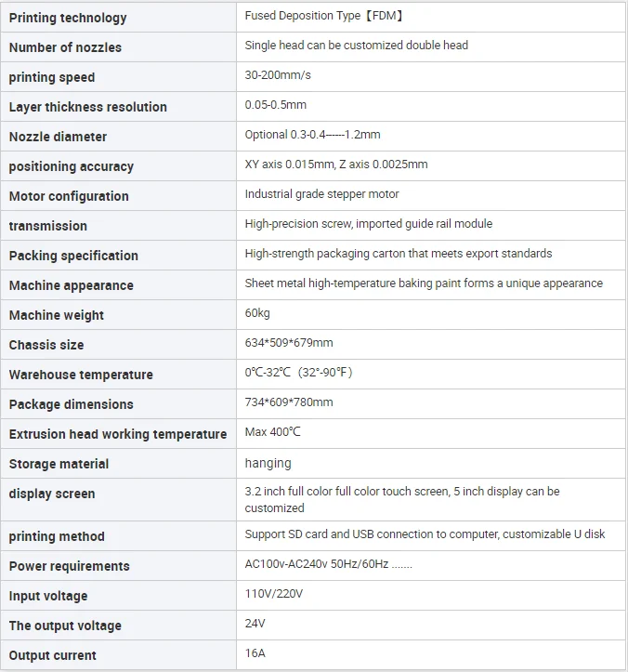Select the Warehouse temperature label
628x672 pixels.
81,375
